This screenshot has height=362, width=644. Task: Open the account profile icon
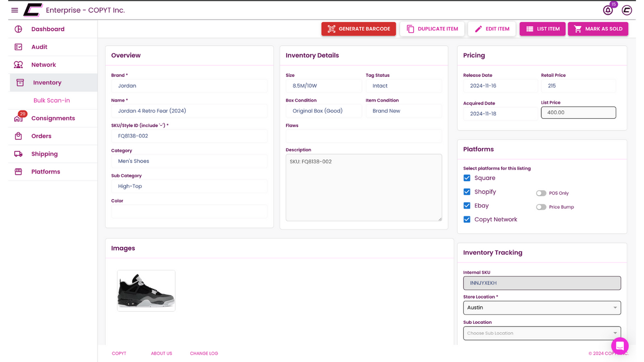(626, 10)
